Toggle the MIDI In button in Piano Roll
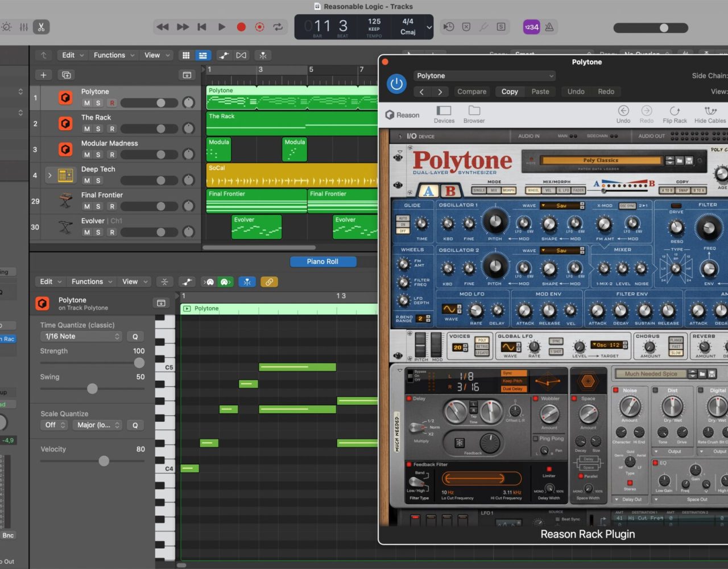 click(210, 282)
